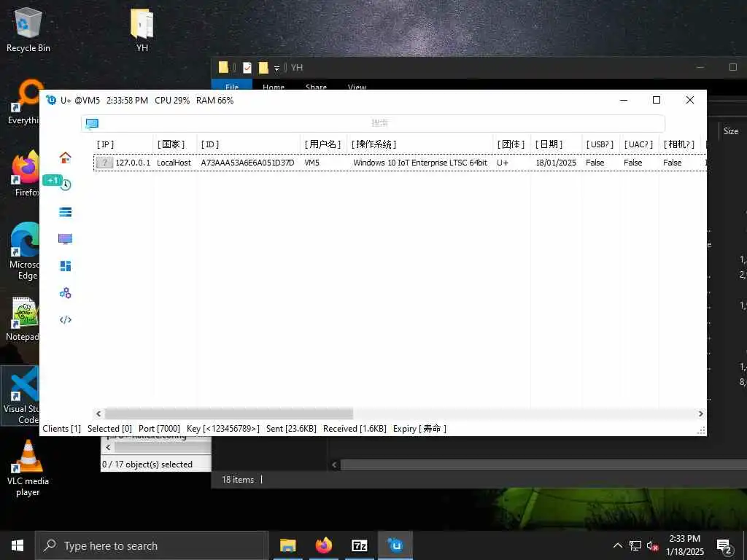
Task: Click the client list scrollbar left arrow
Action: [x=98, y=414]
